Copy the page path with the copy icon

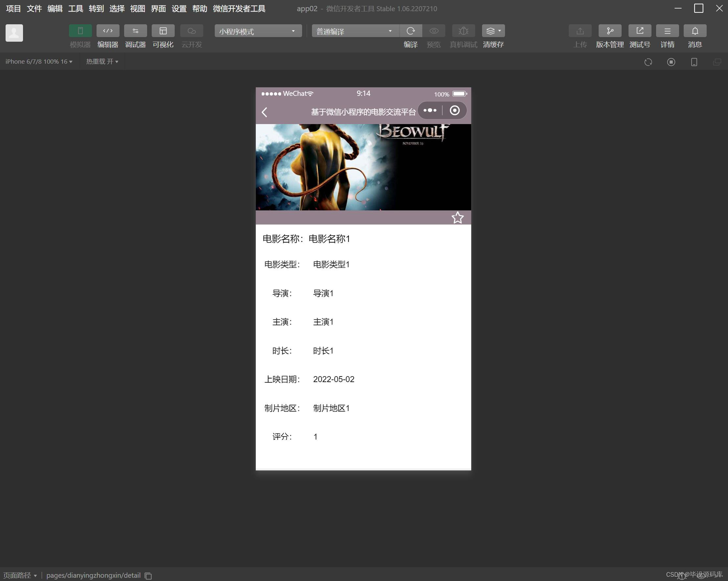pyautogui.click(x=148, y=576)
